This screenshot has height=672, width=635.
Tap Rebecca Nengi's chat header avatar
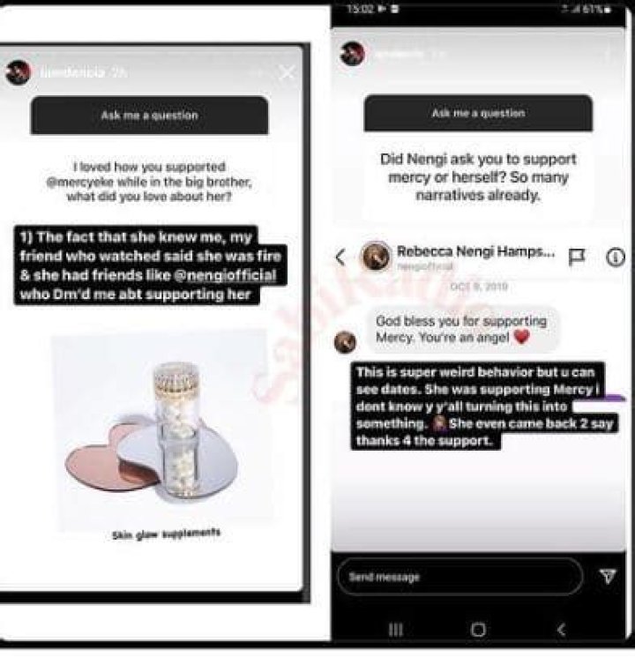[x=376, y=257]
